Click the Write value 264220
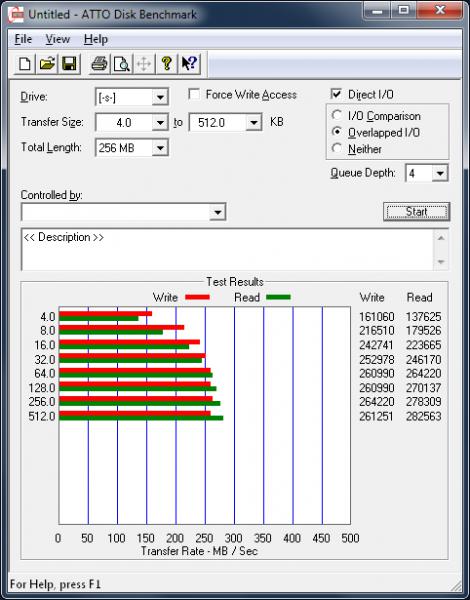The width and height of the screenshot is (470, 600). [x=377, y=402]
